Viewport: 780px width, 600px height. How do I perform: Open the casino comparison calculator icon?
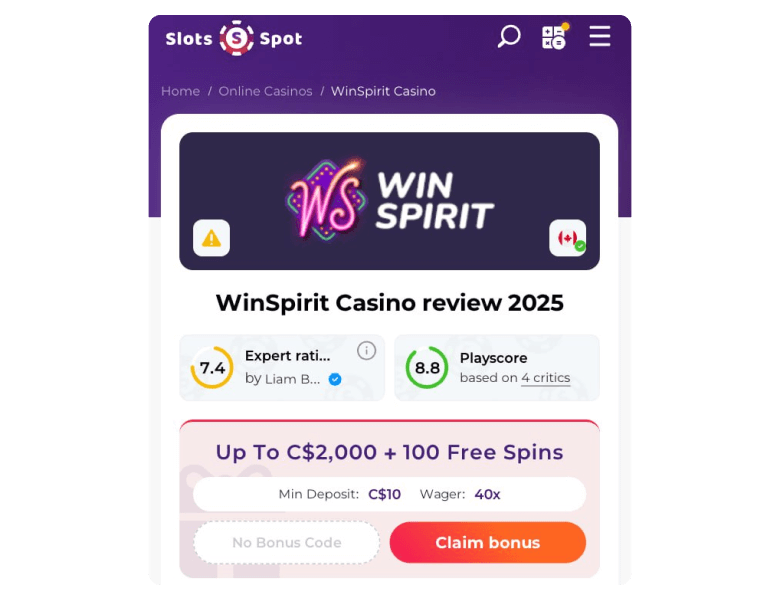[555, 36]
